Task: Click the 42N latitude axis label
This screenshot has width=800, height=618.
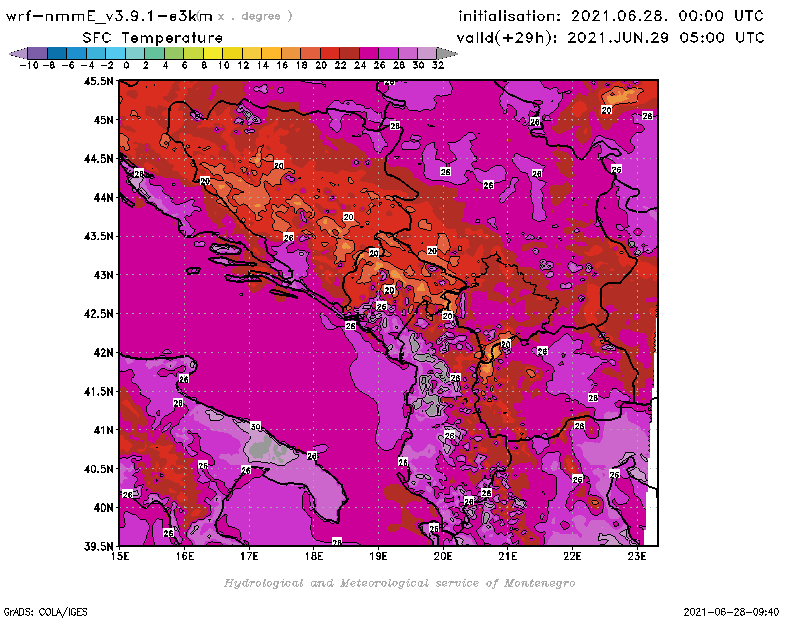Action: tap(102, 352)
